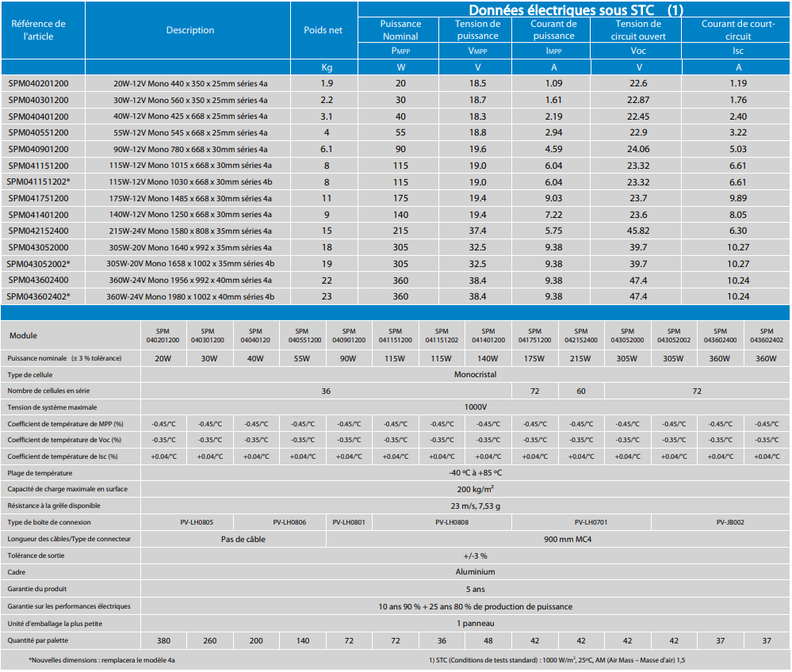Image resolution: width=792 pixels, height=672 pixels.
Task: Click the 'Courant de court-circuit' header
Action: pos(738,30)
